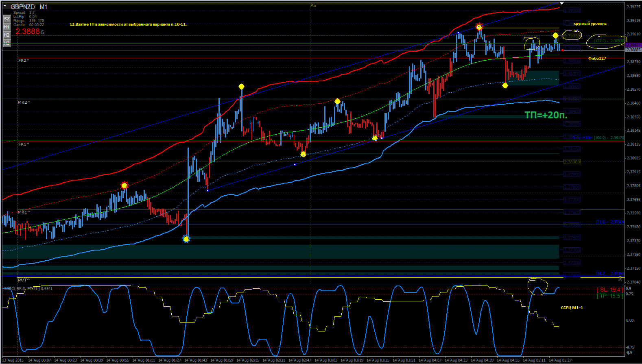The height and width of the screenshot is (364, 642).
Task: Select the blue-rimmed star marker at chart low
Action: pyautogui.click(x=186, y=239)
